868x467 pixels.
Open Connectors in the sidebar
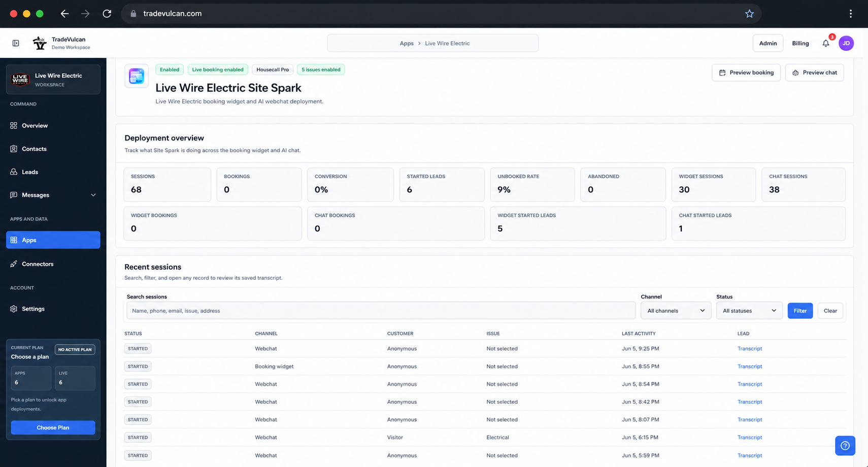pos(53,264)
